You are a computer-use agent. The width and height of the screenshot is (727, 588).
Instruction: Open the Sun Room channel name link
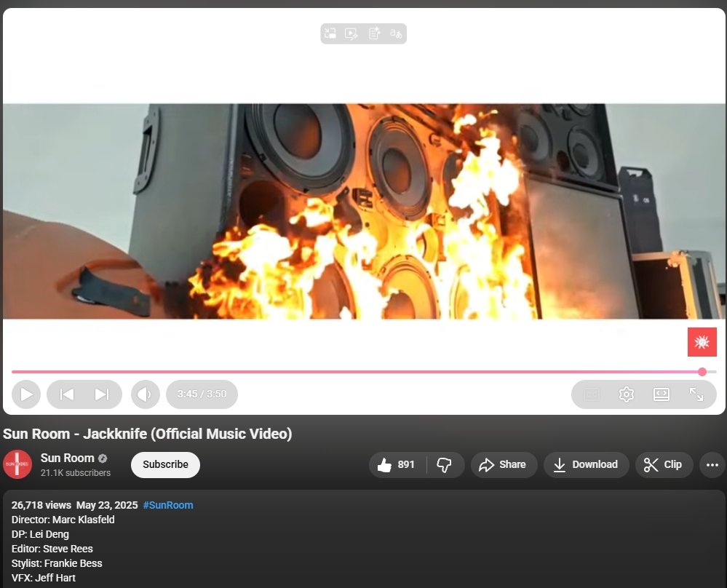pyautogui.click(x=67, y=458)
